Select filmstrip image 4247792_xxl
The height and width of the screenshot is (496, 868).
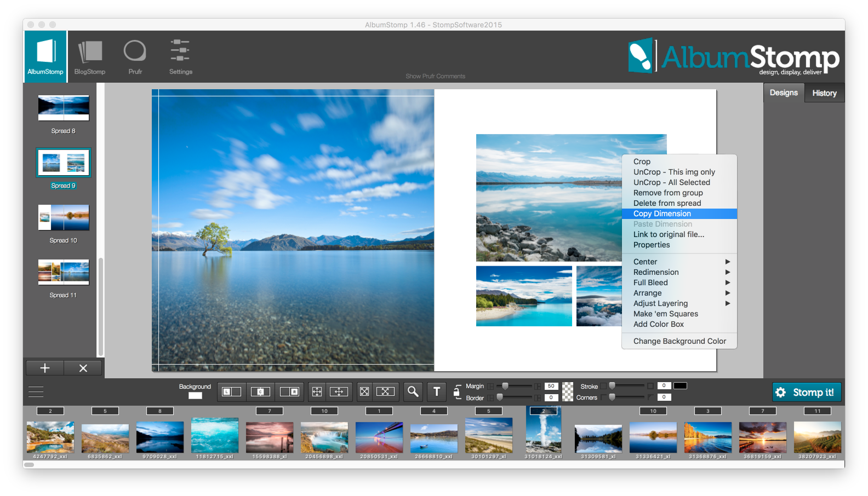click(x=50, y=437)
